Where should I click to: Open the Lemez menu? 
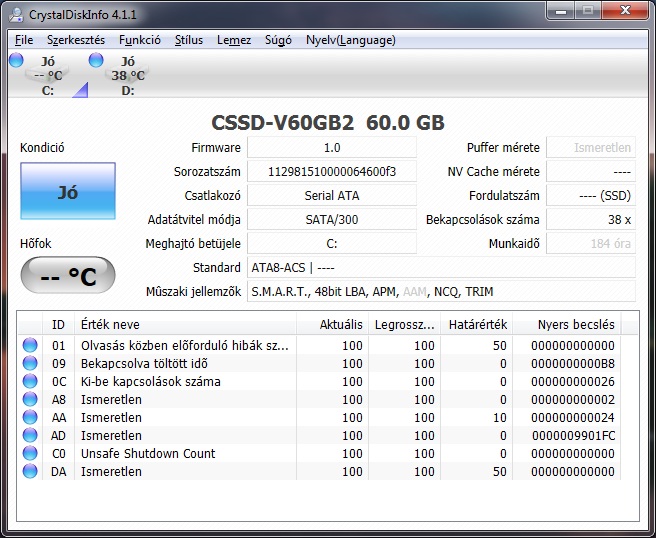tap(234, 40)
